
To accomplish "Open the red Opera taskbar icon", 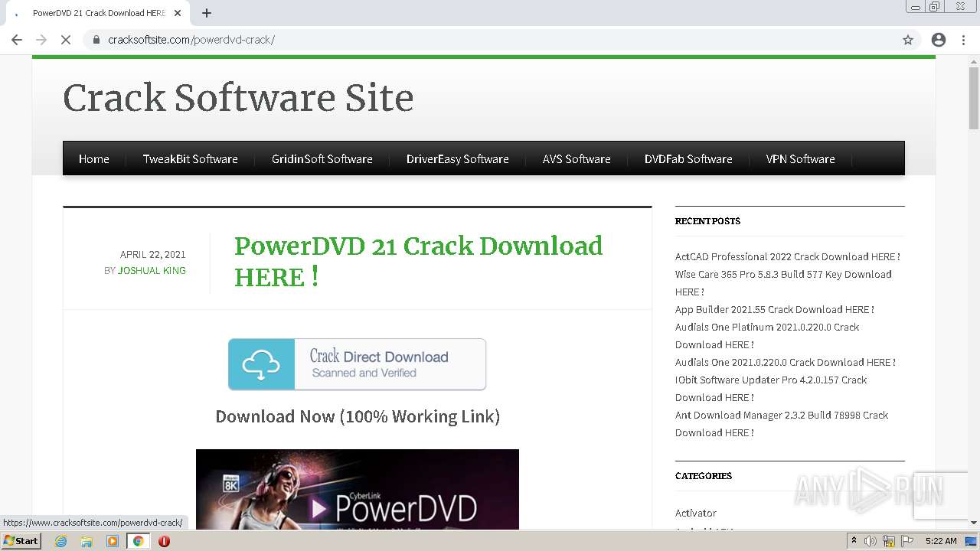I will point(164,541).
